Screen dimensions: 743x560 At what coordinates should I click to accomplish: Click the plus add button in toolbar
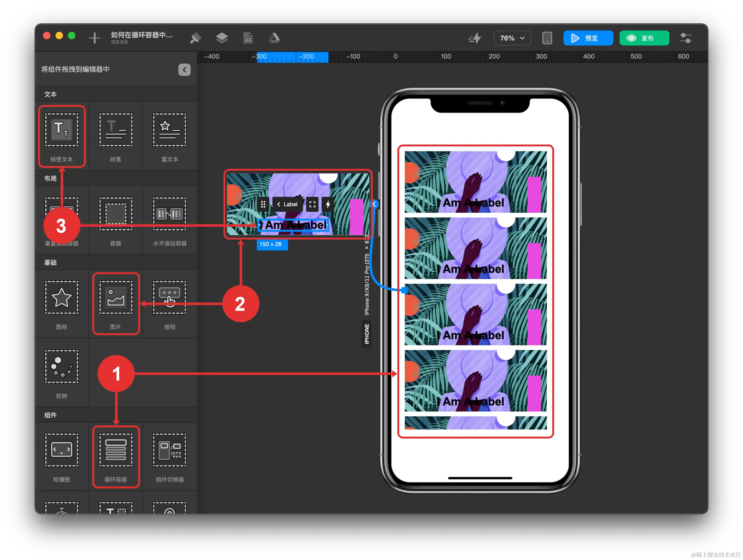94,38
